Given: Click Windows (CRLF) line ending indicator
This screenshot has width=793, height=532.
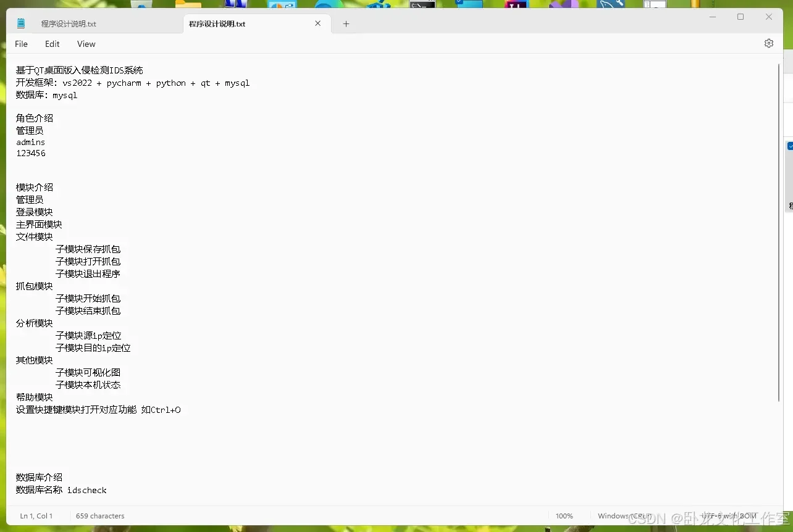Looking at the screenshot, I should coord(624,516).
